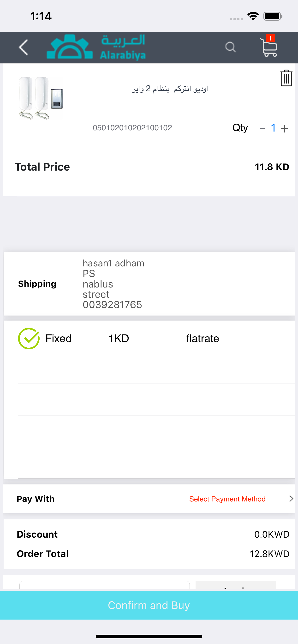Open the shopping cart icon

pyautogui.click(x=269, y=47)
